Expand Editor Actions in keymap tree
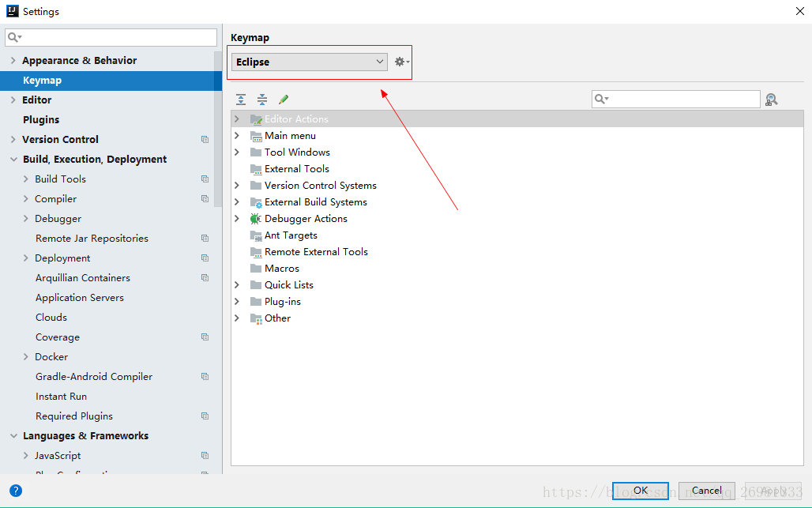Image resolution: width=812 pixels, height=508 pixels. tap(237, 119)
